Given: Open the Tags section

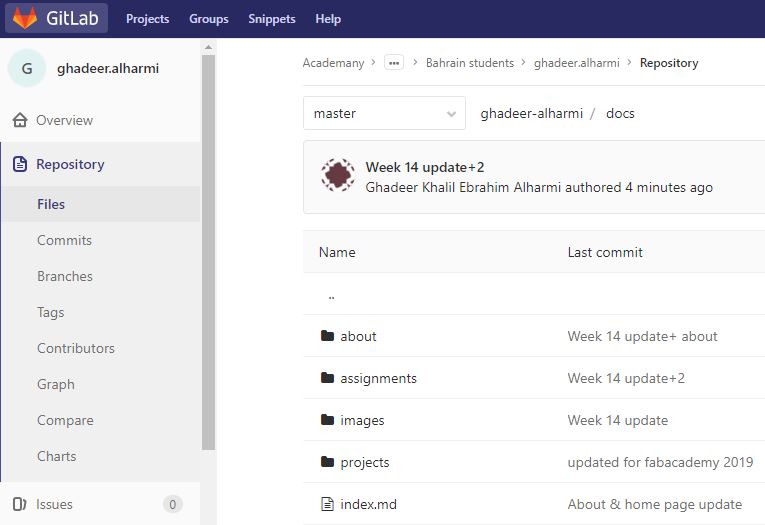Looking at the screenshot, I should point(51,312).
